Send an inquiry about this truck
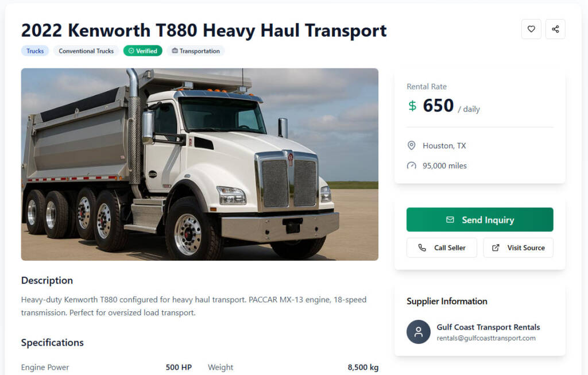Screen dimensions: 588x375 click(479, 219)
